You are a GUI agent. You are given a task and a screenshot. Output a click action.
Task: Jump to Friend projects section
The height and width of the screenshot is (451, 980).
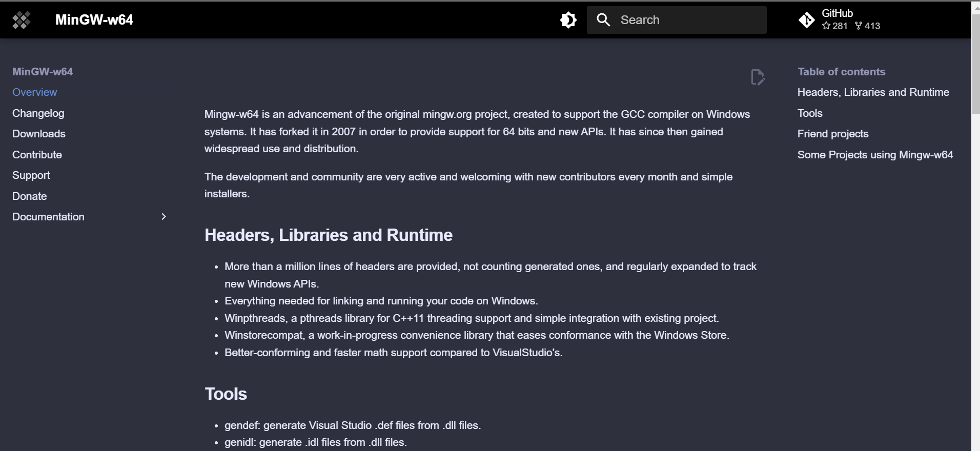click(833, 134)
